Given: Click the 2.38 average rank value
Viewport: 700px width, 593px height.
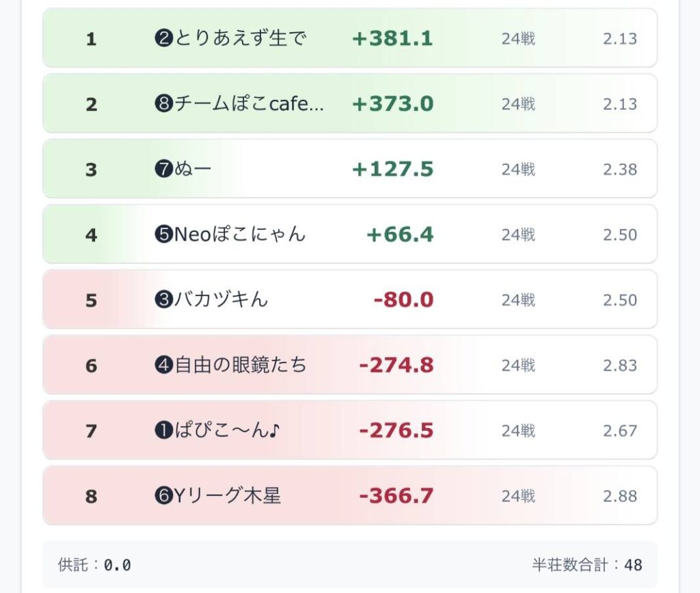Looking at the screenshot, I should click(x=619, y=169).
